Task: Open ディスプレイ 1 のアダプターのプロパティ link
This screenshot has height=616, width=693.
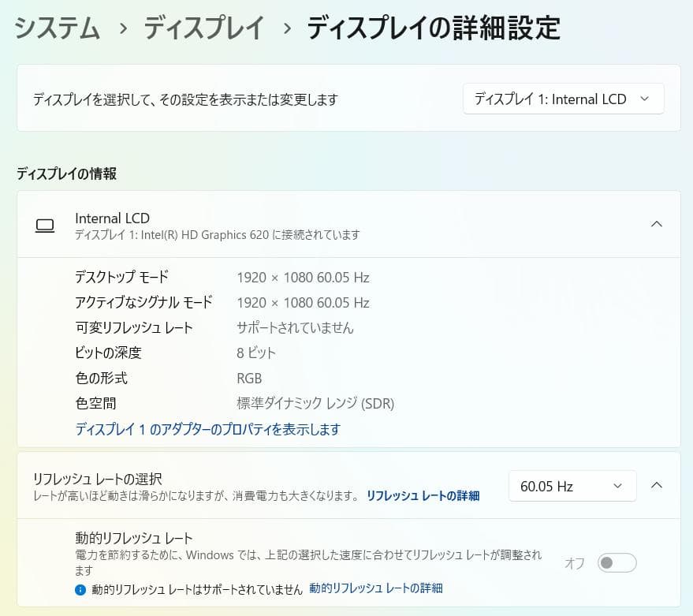Action: pos(207,429)
